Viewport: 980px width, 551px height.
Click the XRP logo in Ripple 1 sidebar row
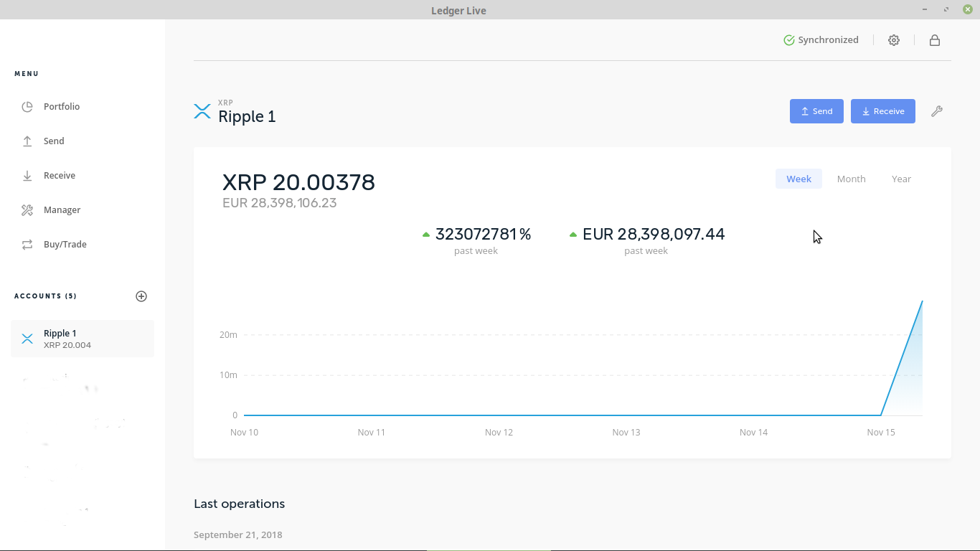(27, 339)
